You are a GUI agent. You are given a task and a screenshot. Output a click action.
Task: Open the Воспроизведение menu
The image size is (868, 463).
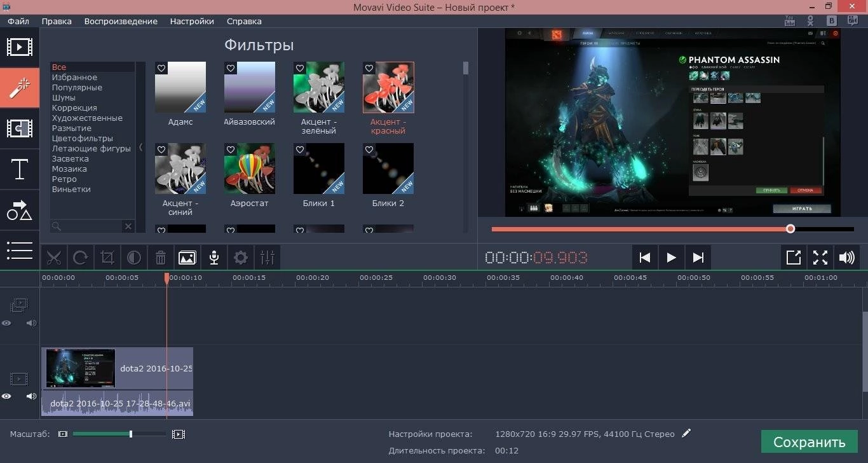121,21
